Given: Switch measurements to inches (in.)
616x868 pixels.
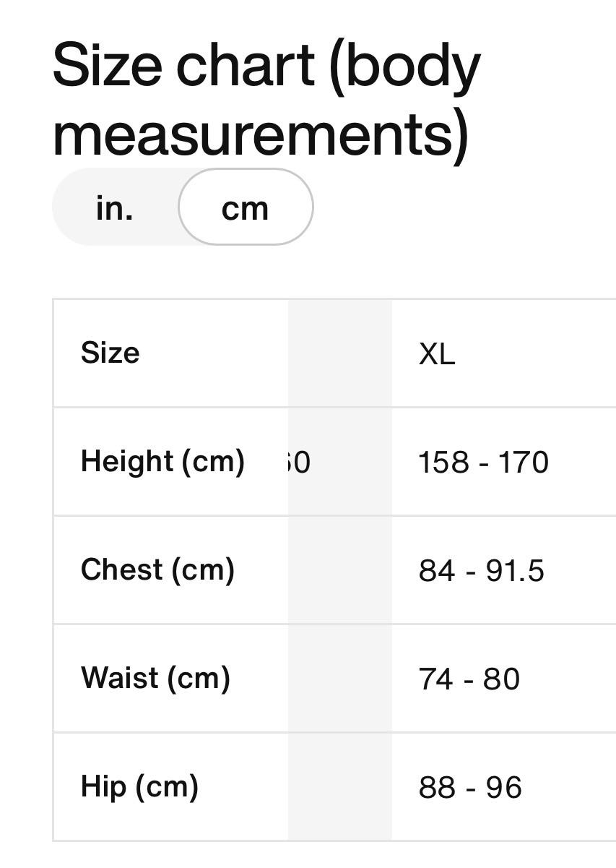Looking at the screenshot, I should tap(115, 208).
